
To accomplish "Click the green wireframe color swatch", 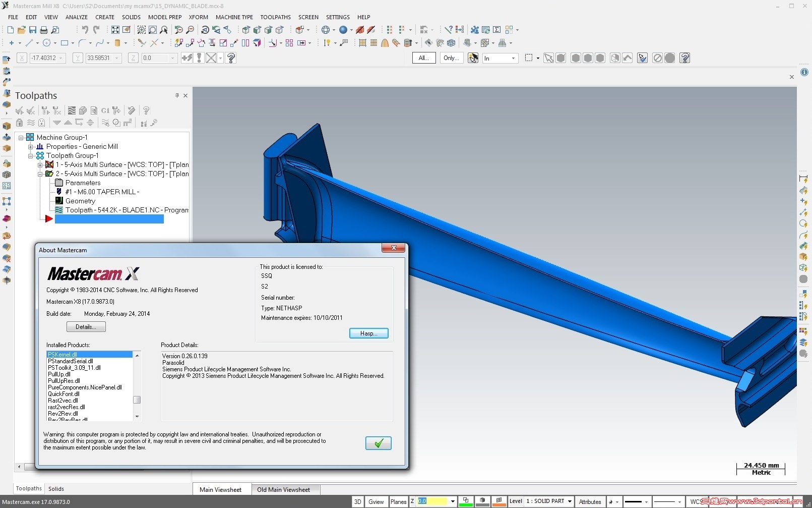I will [466, 501].
